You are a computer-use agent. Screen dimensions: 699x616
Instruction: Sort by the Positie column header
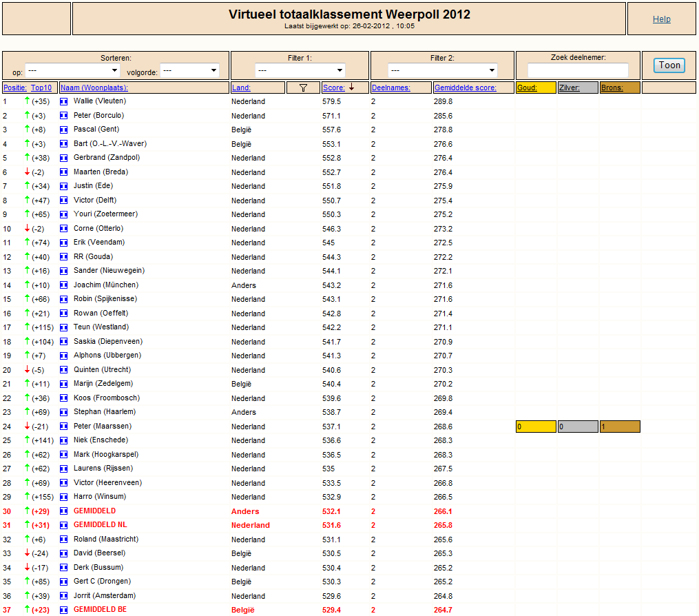tap(15, 88)
